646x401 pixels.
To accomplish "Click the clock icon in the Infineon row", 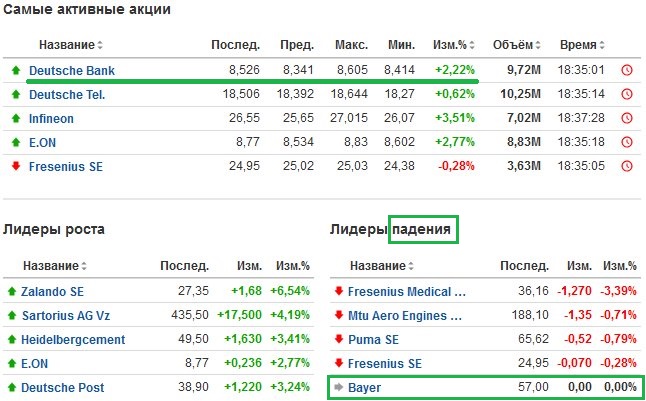I will point(627,118).
